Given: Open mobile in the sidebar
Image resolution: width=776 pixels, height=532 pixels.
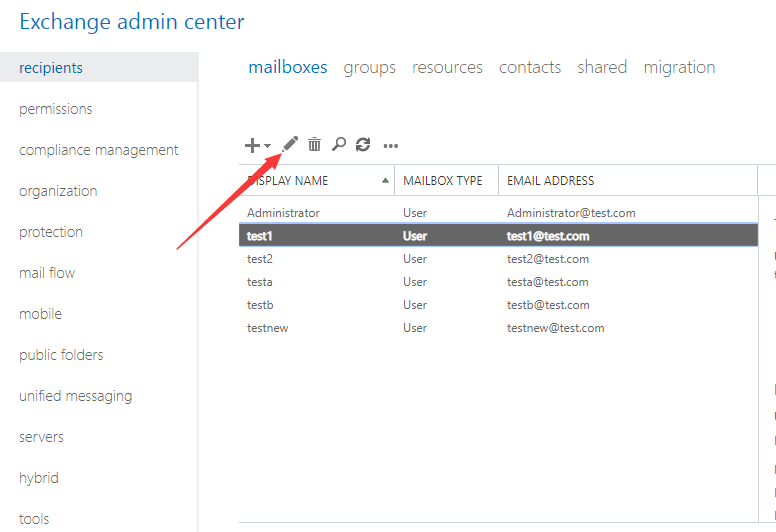Looking at the screenshot, I should click(40, 314).
